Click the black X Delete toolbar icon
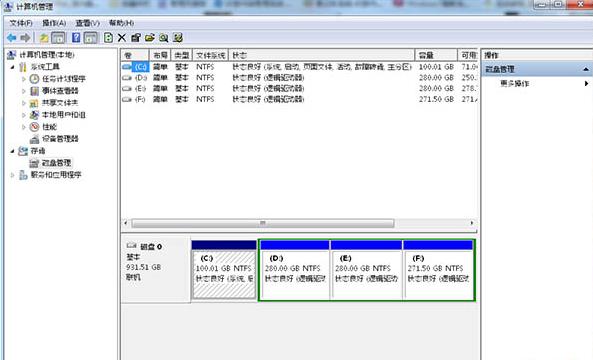The width and height of the screenshot is (593, 360). tap(122, 38)
